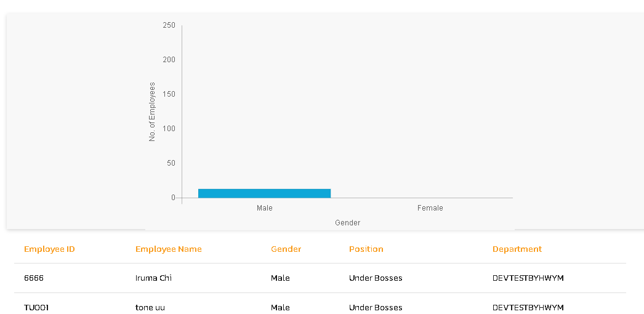The image size is (644, 314).
Task: Click the Male label on chart x-axis
Action: (265, 208)
